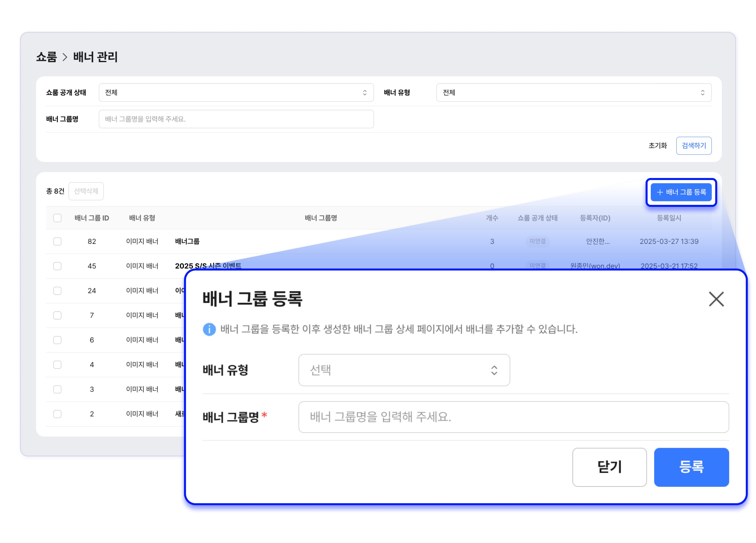Close the 배너 그룹 등록 dialog with X icon

(x=716, y=299)
